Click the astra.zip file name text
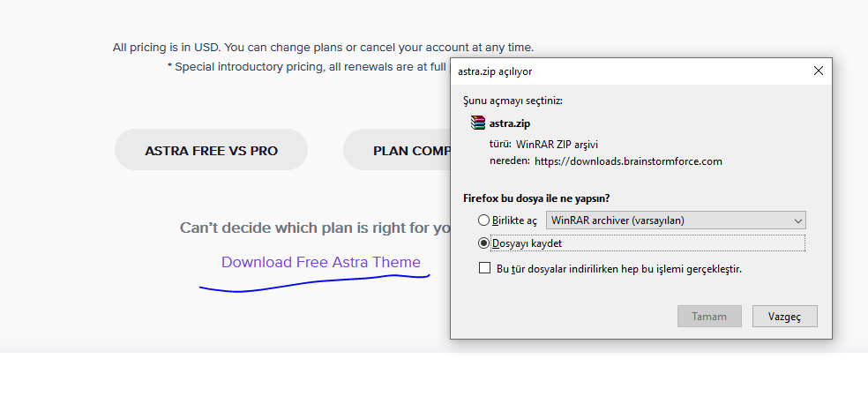Viewport: 868px width, 396px height. [509, 123]
